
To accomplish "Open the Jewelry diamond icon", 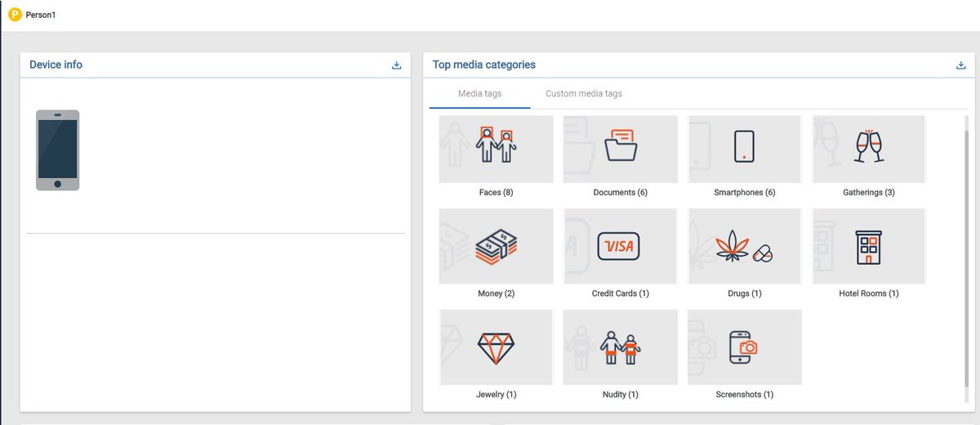I will (x=497, y=347).
